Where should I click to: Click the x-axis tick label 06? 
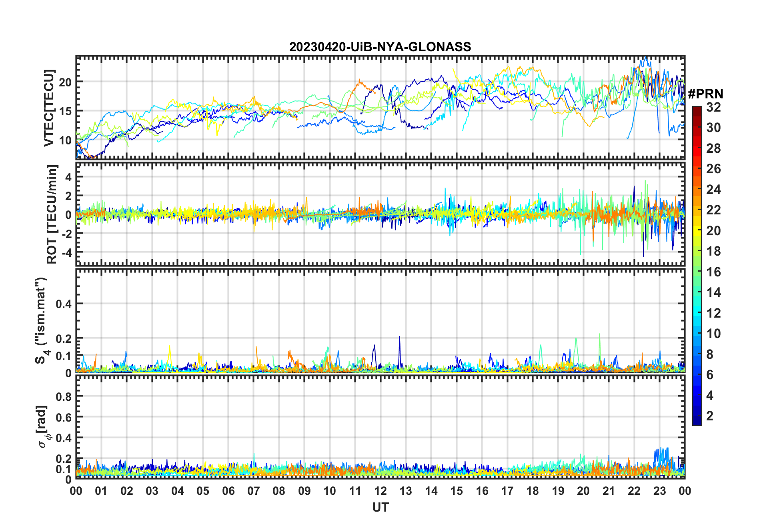[x=228, y=491]
